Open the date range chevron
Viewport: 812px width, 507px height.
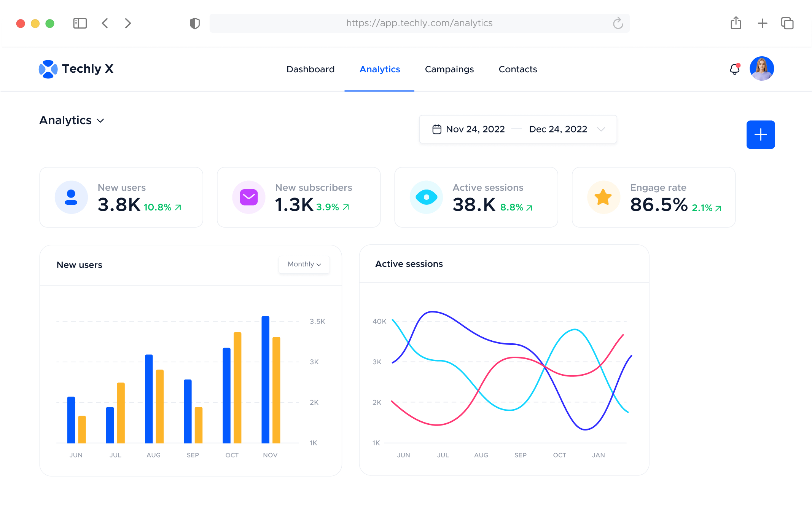pos(601,129)
